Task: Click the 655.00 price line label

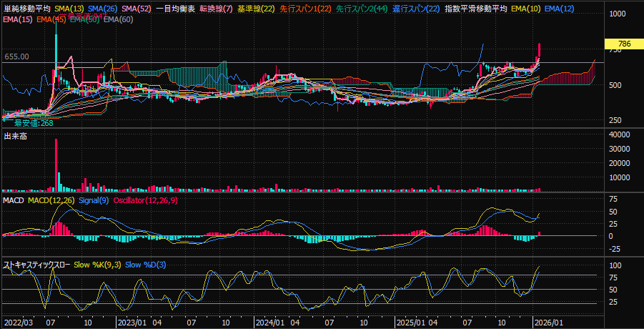Action: point(16,57)
